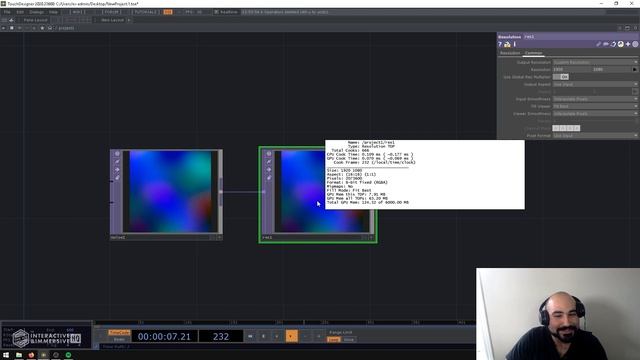Toggle the viewer flag on noise1 node
The height and width of the screenshot is (360, 640).
[117, 153]
